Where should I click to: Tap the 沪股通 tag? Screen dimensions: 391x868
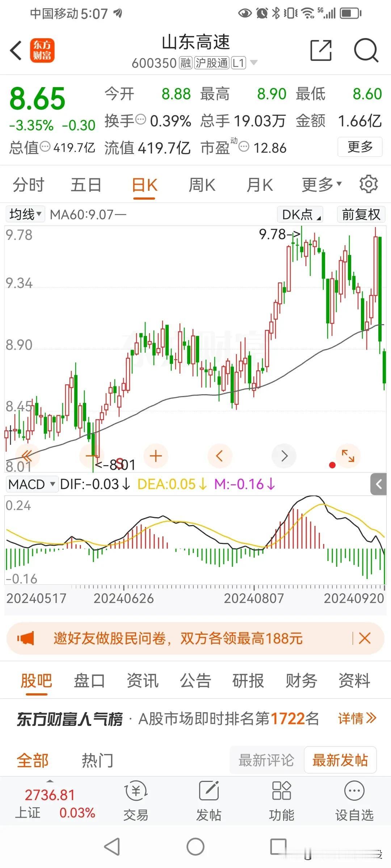[x=212, y=63]
